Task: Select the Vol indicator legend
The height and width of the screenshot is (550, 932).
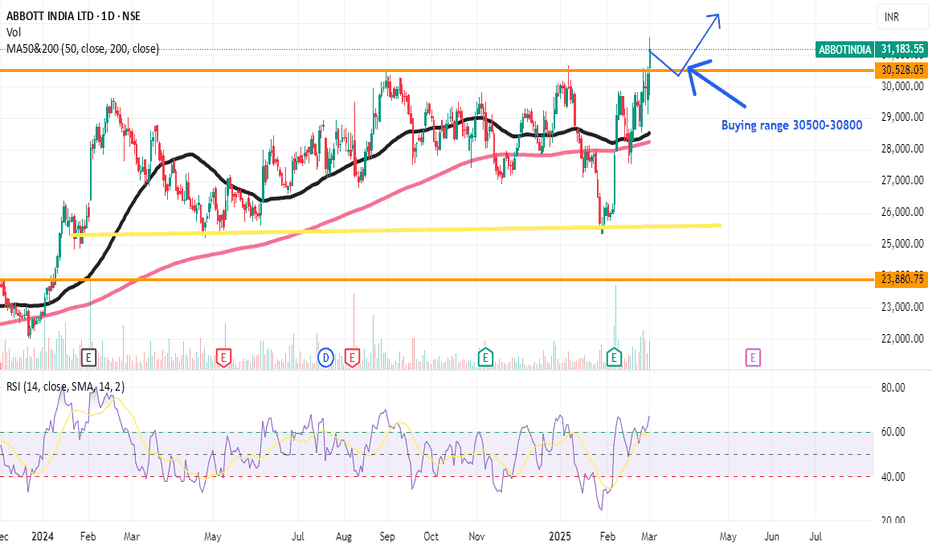Action: 14,32
